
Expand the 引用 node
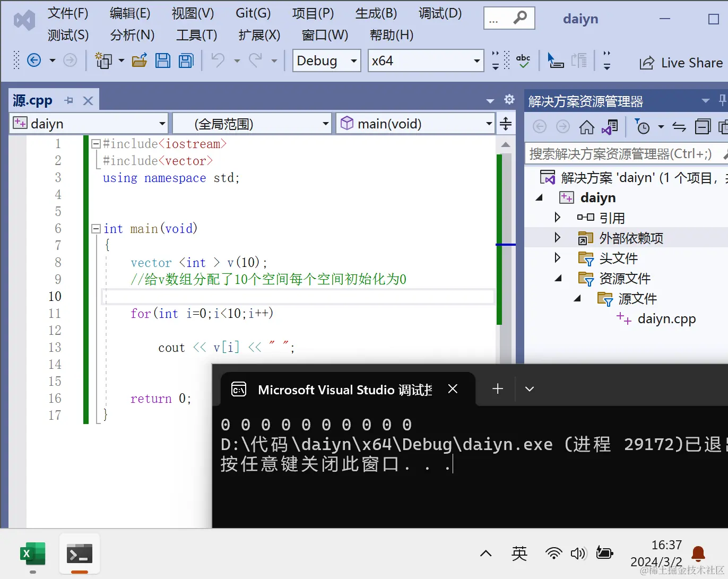coord(557,218)
